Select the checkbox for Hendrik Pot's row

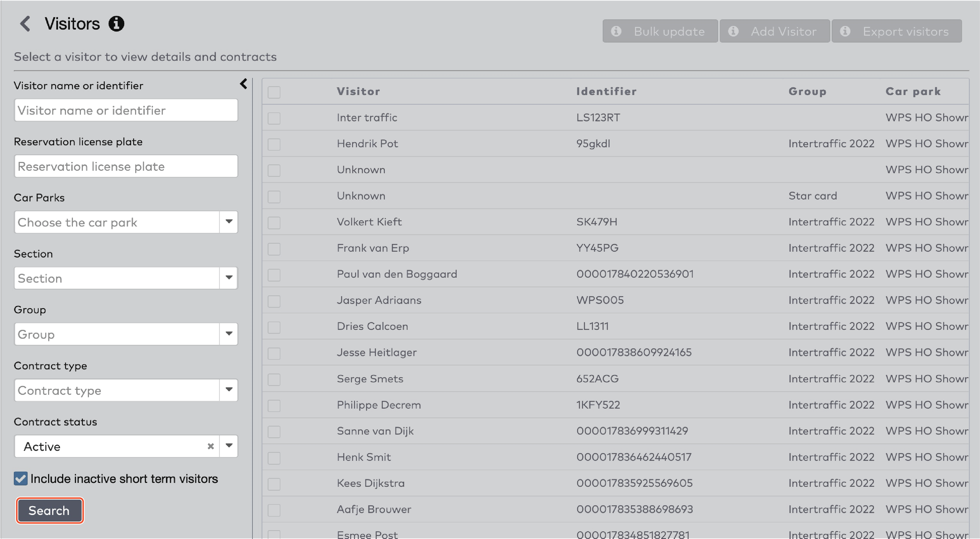click(x=274, y=144)
